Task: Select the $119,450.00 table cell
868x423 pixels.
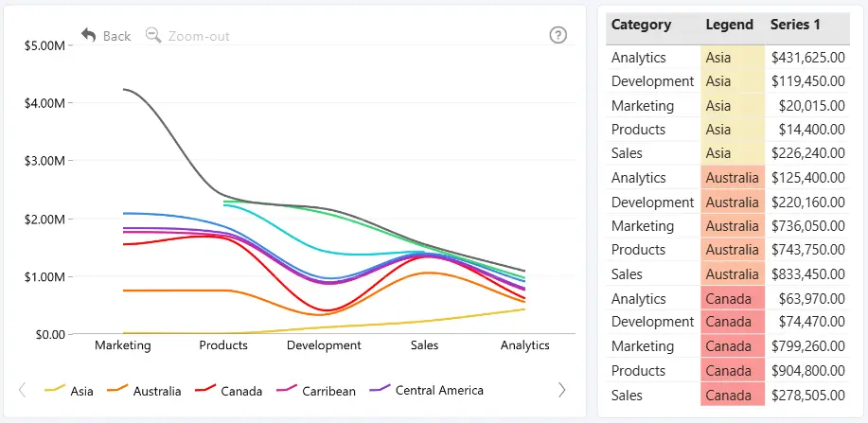Action: tap(808, 81)
